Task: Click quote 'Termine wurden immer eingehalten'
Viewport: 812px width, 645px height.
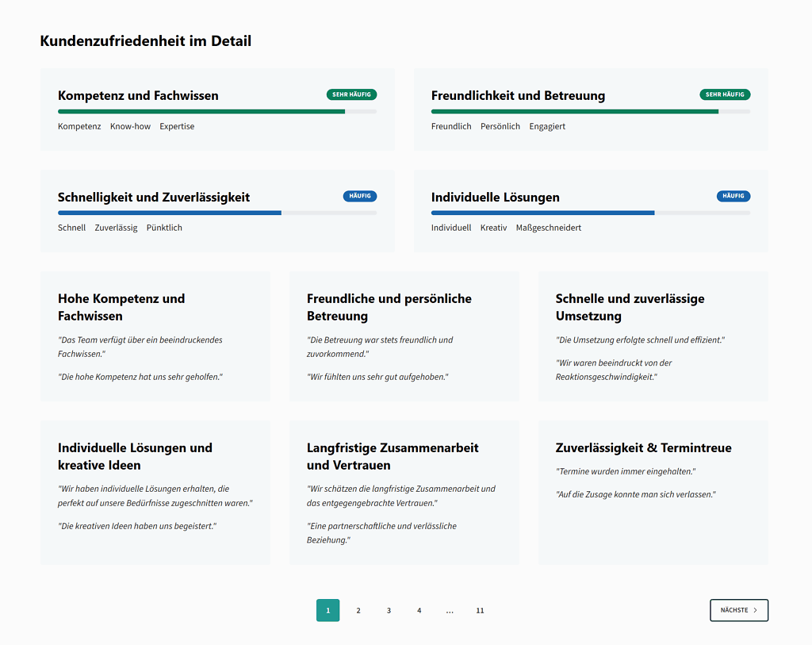Action: (x=626, y=471)
